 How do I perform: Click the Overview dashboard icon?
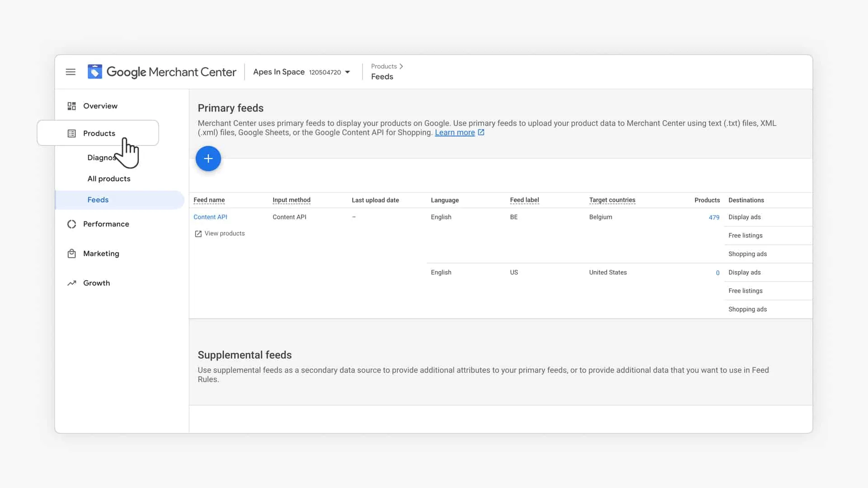tap(71, 106)
